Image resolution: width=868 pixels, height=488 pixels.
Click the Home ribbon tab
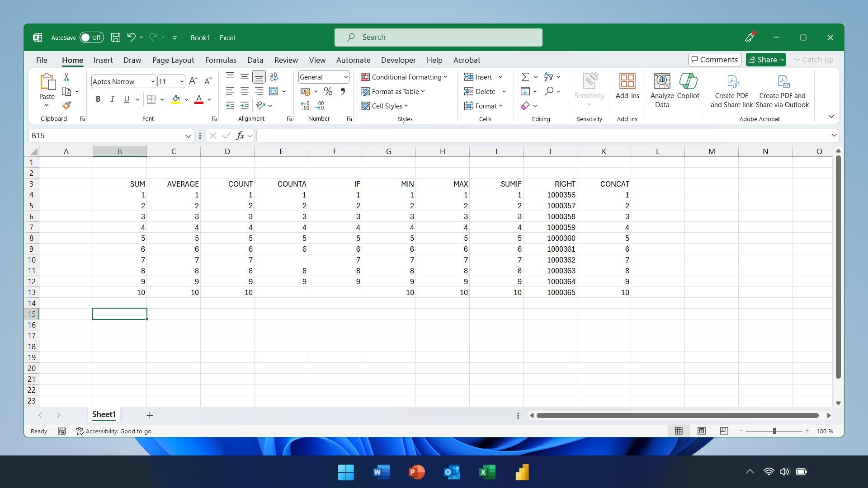(x=71, y=60)
